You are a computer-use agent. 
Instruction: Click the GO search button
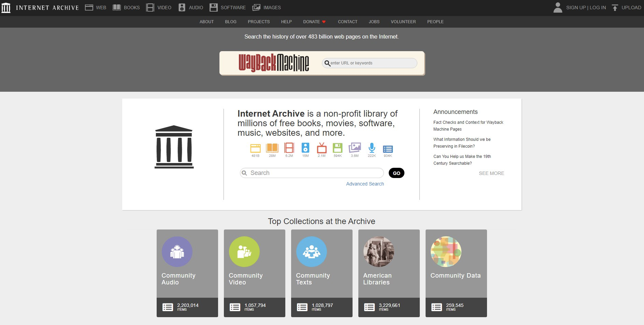point(397,173)
